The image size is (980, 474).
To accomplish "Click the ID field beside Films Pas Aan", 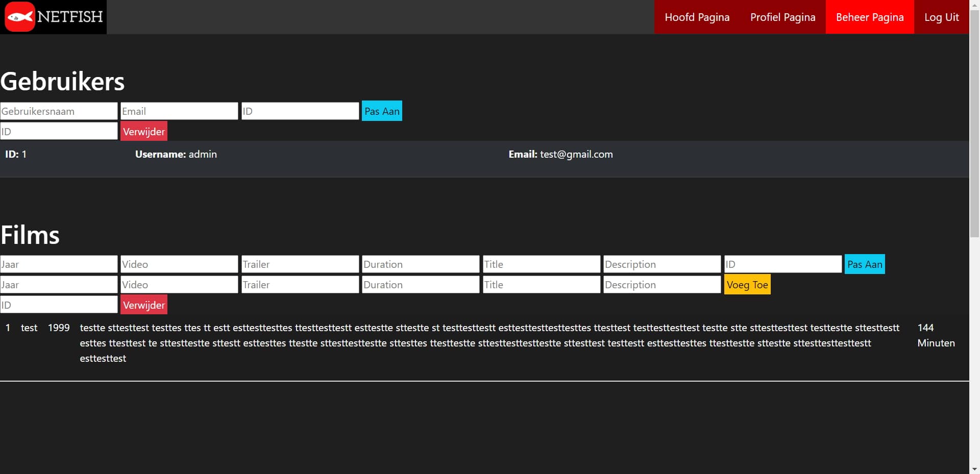I will coord(782,264).
